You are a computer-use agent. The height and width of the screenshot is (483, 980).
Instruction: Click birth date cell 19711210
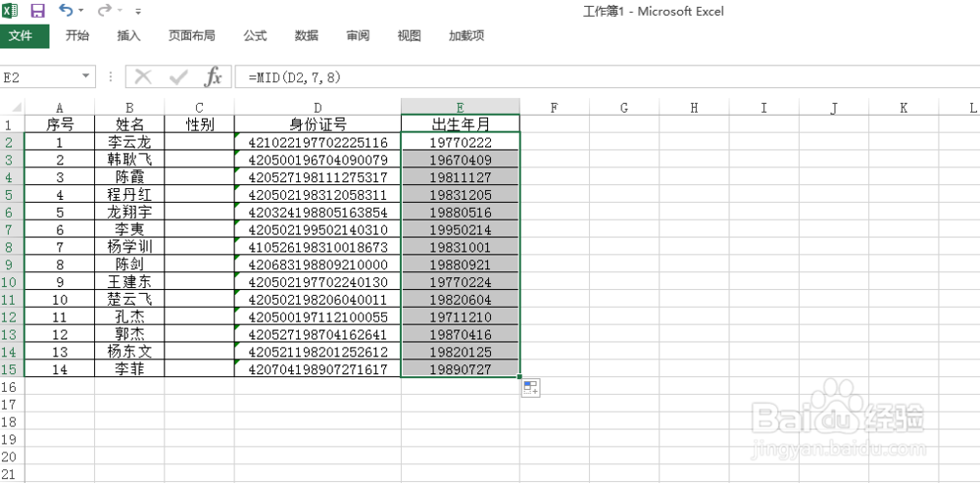[461, 316]
